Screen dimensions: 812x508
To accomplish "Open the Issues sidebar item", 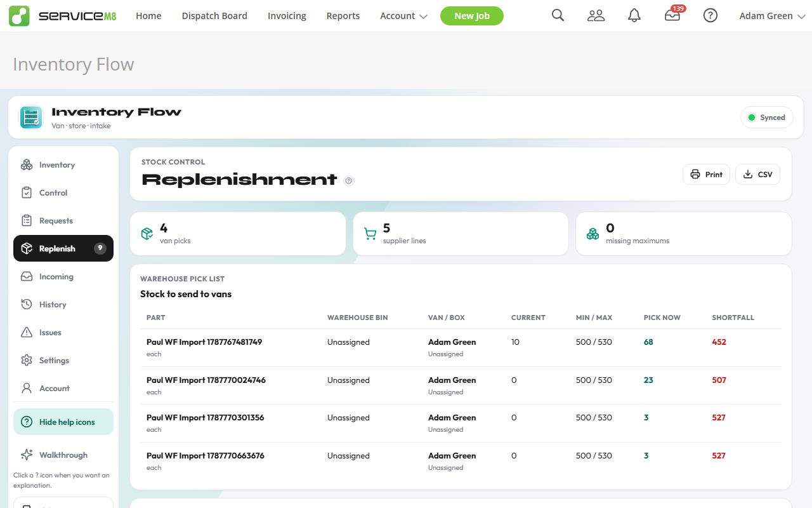I will (63, 333).
